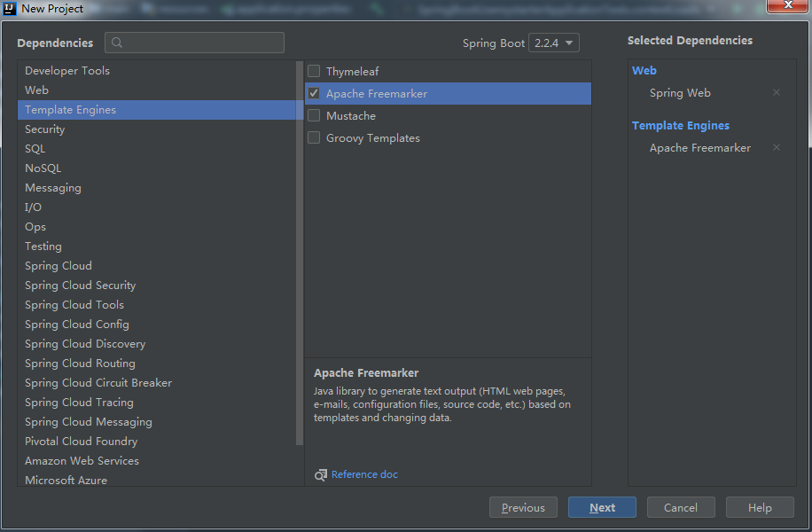This screenshot has height=532, width=812.
Task: Select Spring Cloud Discovery in the list
Action: [x=85, y=344]
